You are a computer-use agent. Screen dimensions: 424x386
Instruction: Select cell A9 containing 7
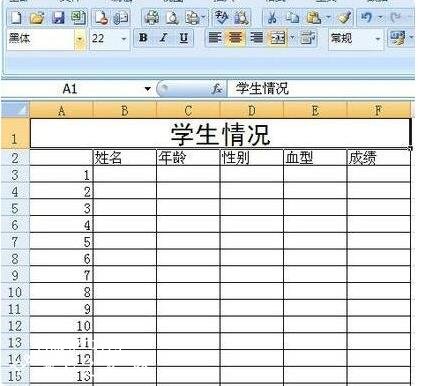coord(61,275)
